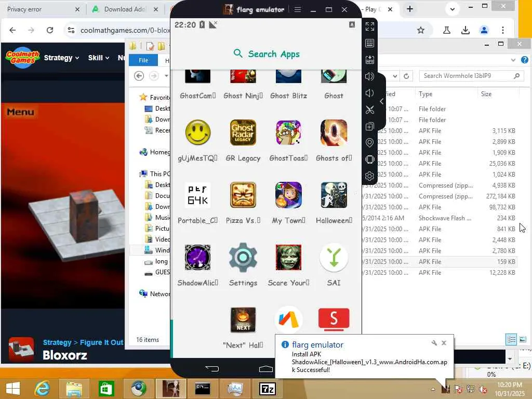The image size is (532, 399).
Task: Collapse the emulator side toolbar arrow
Action: coord(382,101)
